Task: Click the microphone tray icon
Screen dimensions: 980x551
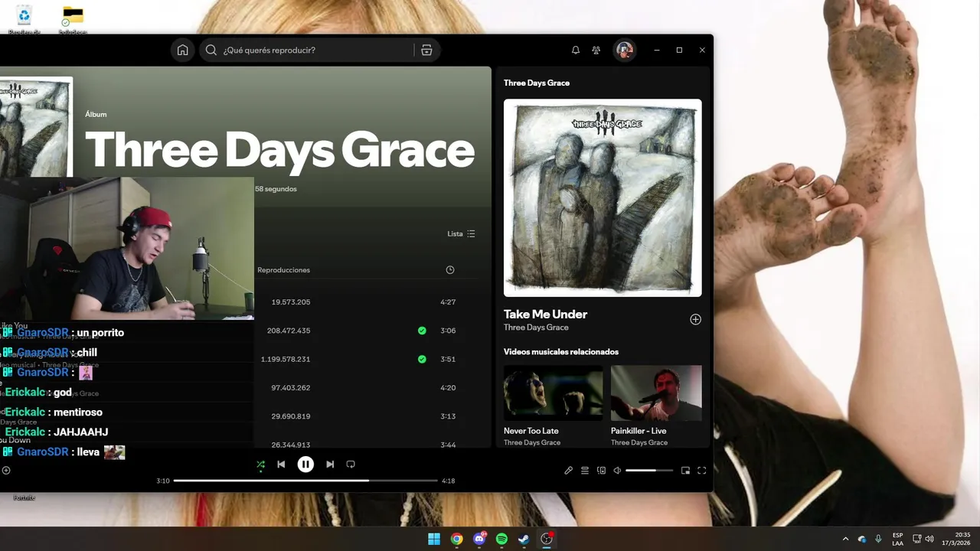Action: click(878, 539)
